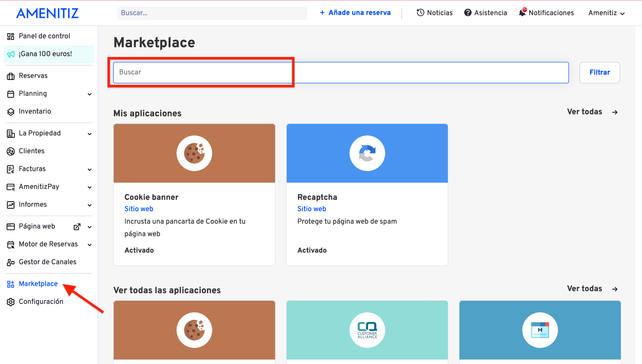Expand the Facturas chevron

90,170
